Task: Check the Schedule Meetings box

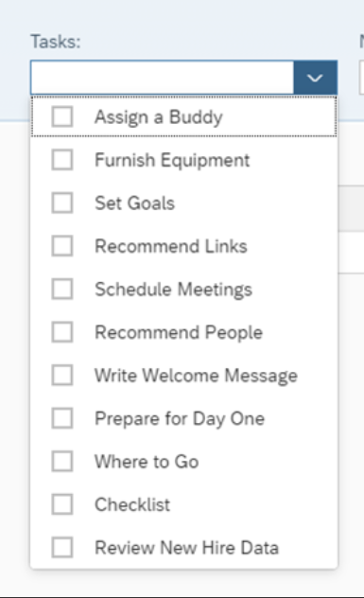Action: click(x=62, y=290)
